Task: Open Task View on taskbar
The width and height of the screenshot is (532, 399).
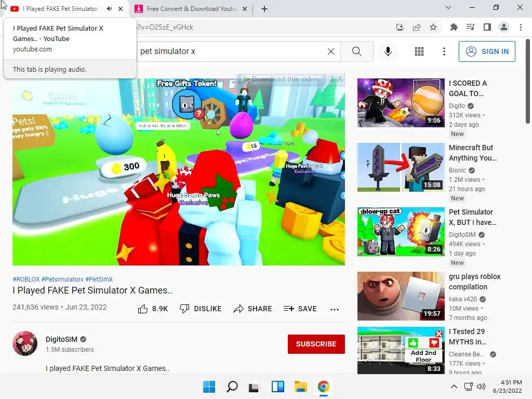Action: (x=254, y=387)
